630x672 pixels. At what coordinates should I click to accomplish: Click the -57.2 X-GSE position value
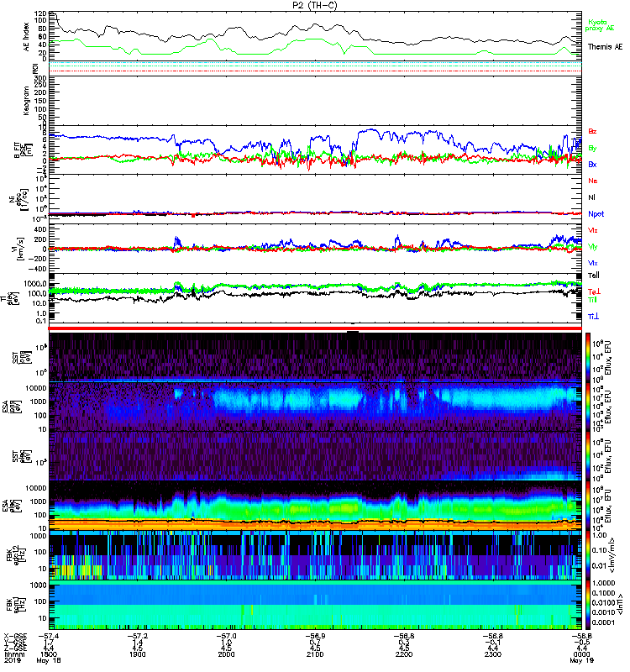(138, 637)
